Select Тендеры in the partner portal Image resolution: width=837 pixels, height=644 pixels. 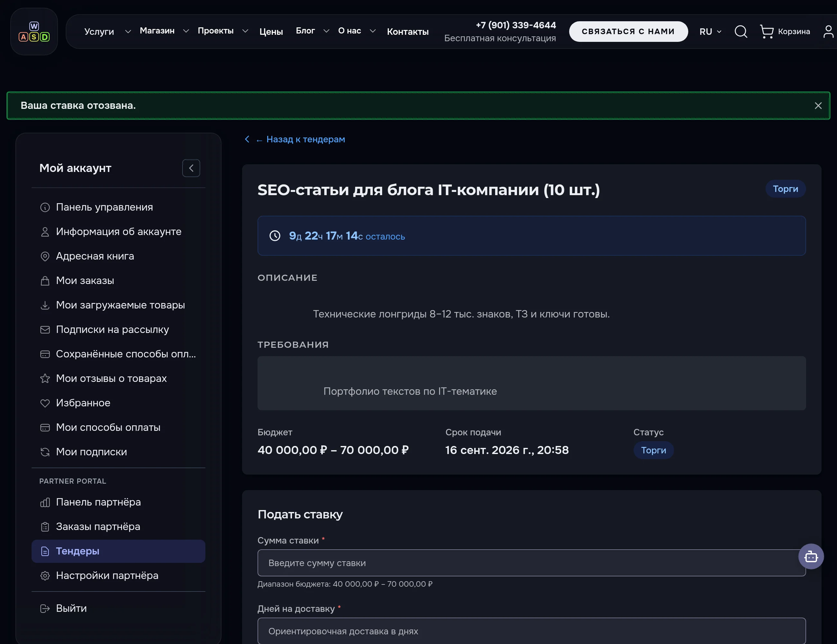pos(118,551)
